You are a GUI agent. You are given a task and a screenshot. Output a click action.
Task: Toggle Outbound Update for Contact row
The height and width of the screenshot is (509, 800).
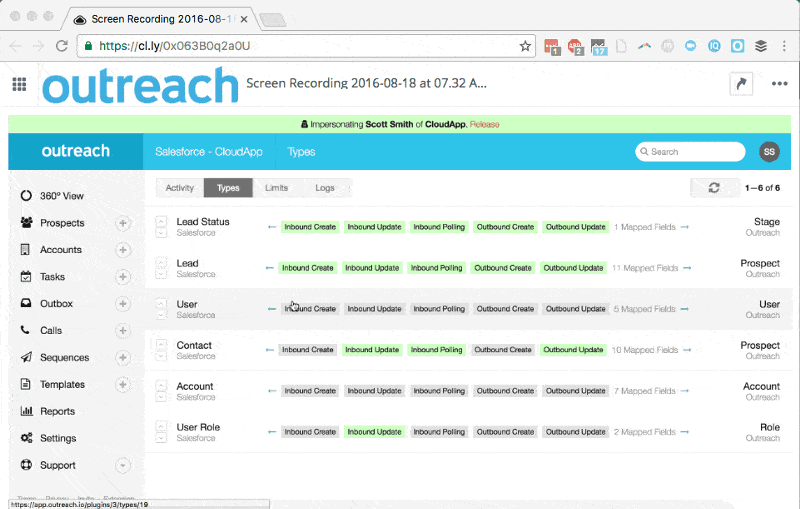pyautogui.click(x=573, y=350)
